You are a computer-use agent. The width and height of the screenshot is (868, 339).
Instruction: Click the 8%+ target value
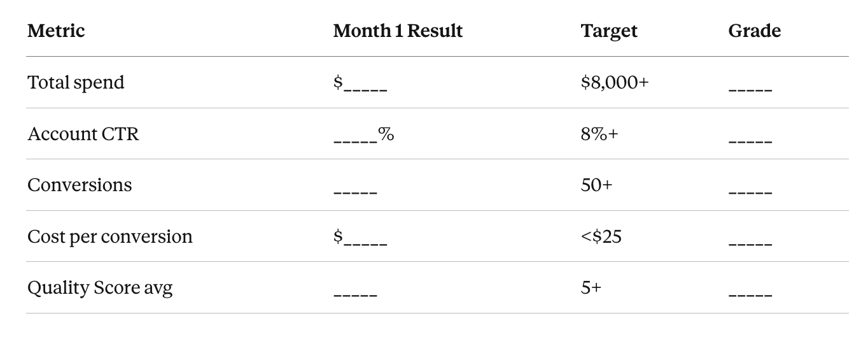(599, 134)
